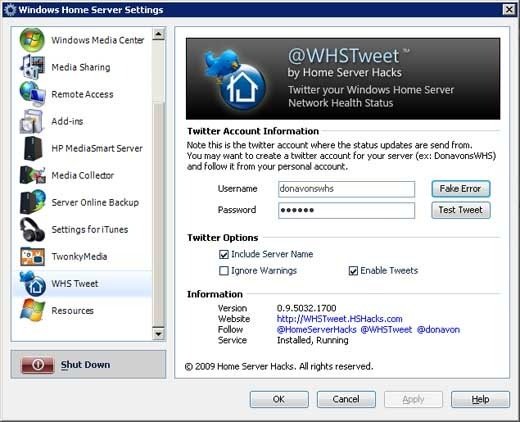This screenshot has width=520, height=422.
Task: Click the Media Collector icon
Action: 32,175
